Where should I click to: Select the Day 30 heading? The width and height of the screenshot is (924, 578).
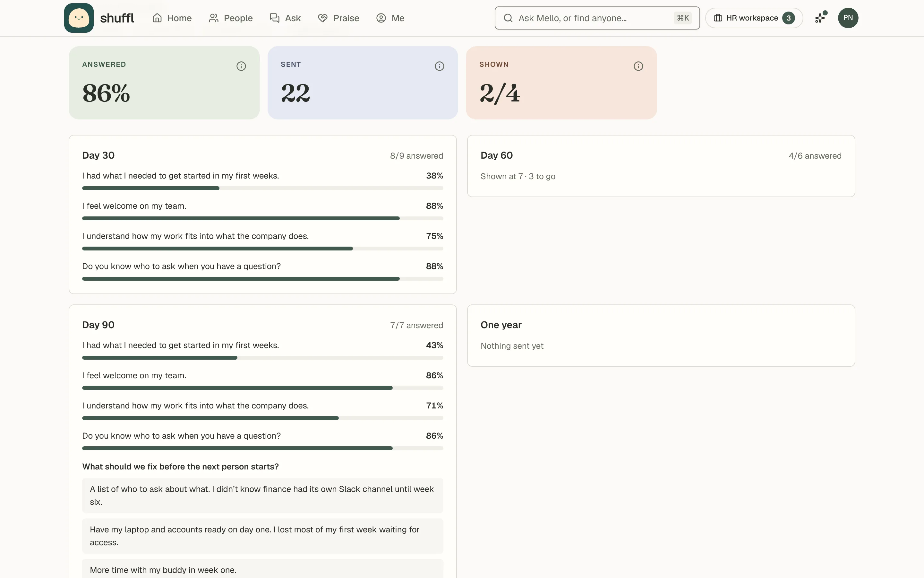coord(98,155)
